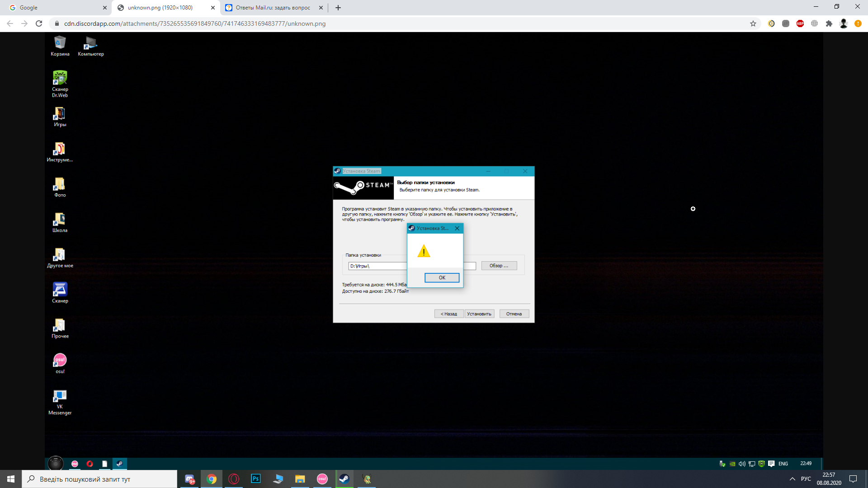Click the ENG language indicator in the image
The width and height of the screenshot is (868, 488).
(x=783, y=464)
